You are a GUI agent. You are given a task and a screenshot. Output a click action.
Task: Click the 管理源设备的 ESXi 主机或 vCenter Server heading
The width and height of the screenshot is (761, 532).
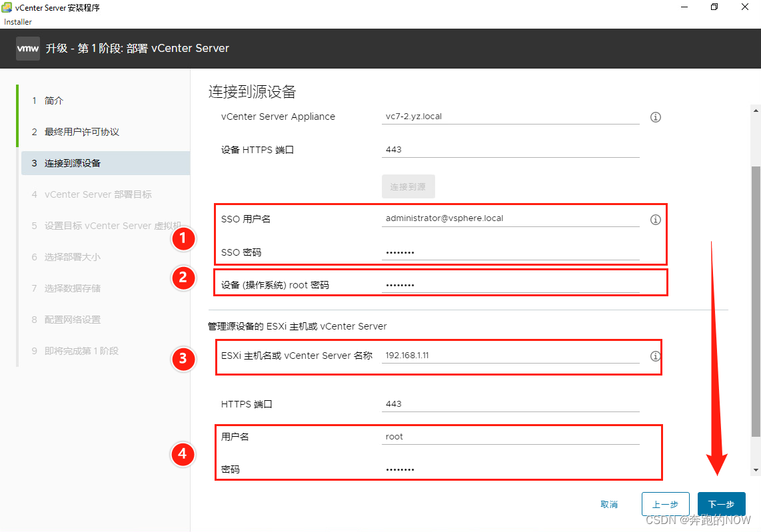(297, 326)
